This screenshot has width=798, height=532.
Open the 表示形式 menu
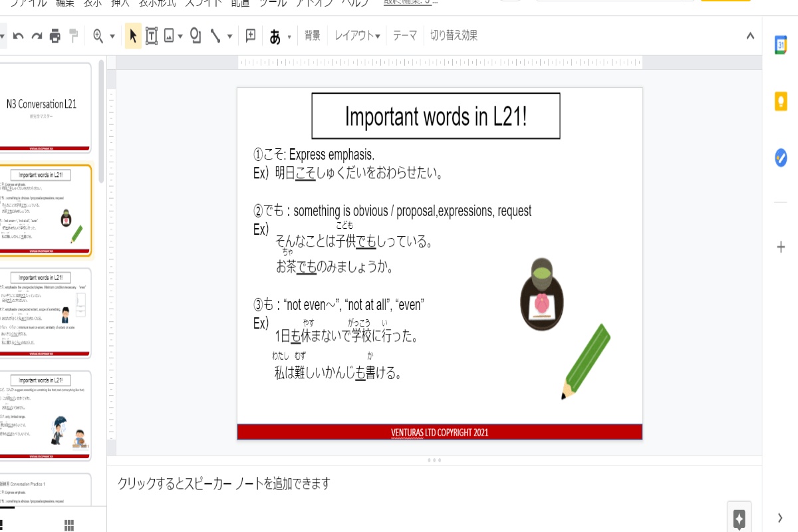click(158, 3)
